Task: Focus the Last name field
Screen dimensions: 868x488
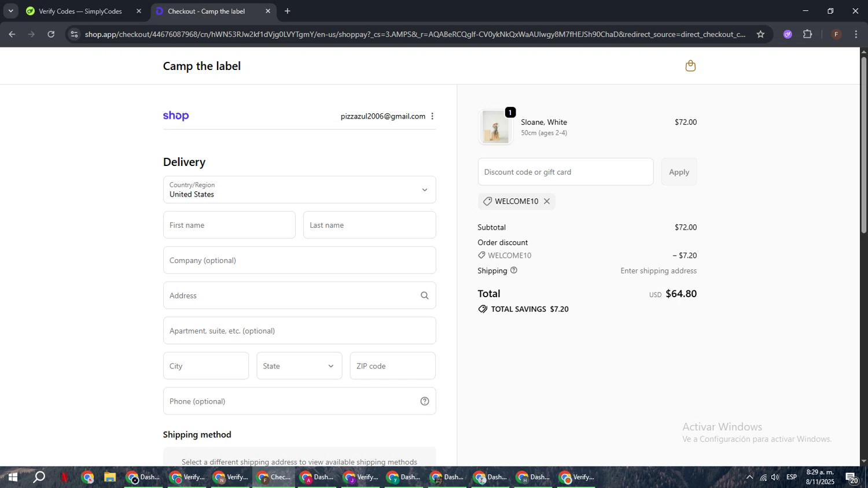Action: 369,225
